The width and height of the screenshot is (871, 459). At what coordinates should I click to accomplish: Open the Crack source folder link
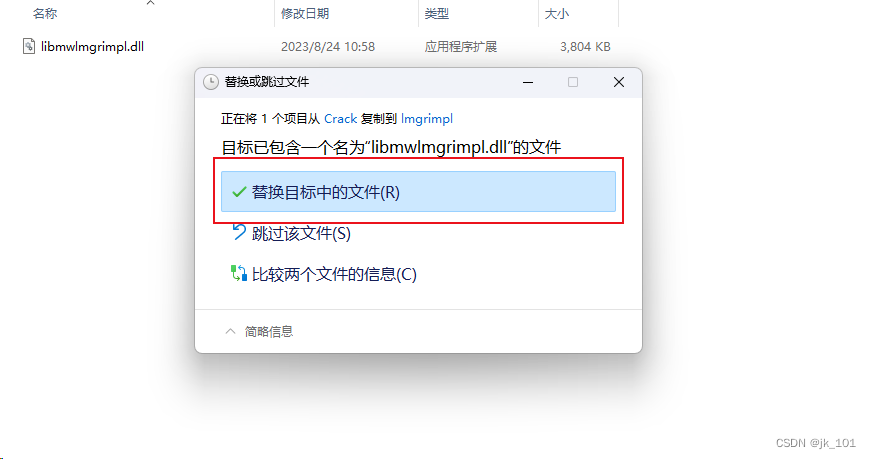tap(341, 119)
